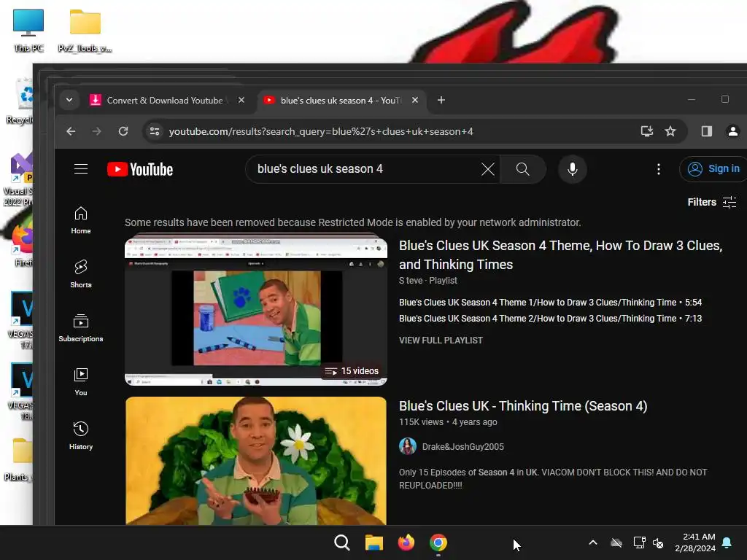Switch to the Convert & Download Youtube tab
Viewport: 747px width, 560px height.
click(x=166, y=100)
